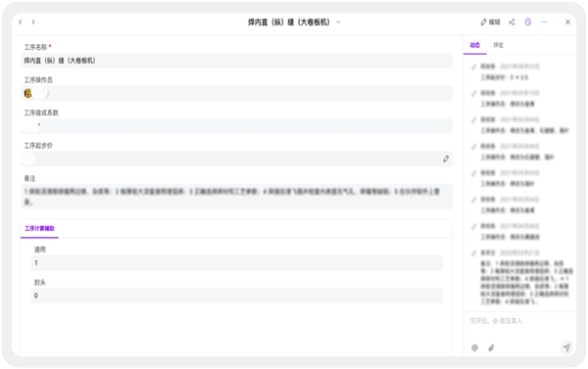Close the record detail panel
588x369 pixels.
click(x=567, y=23)
